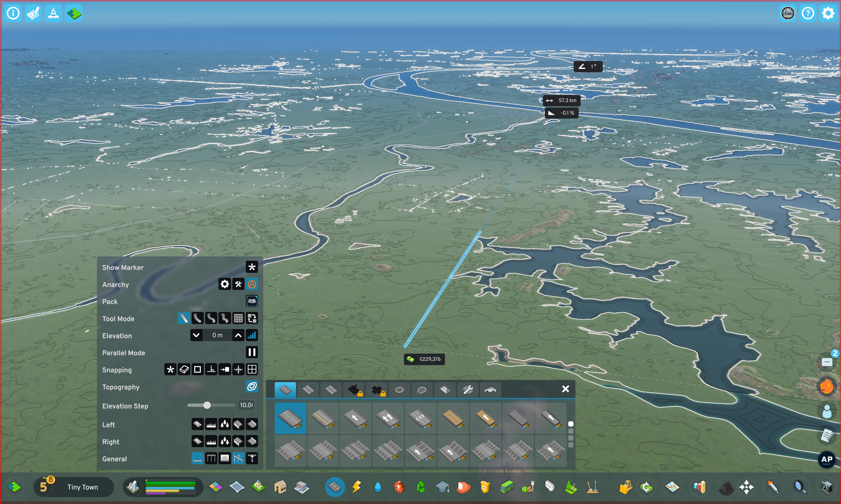Toggle 90-degree angle snapping option
The image size is (841, 504).
[211, 369]
